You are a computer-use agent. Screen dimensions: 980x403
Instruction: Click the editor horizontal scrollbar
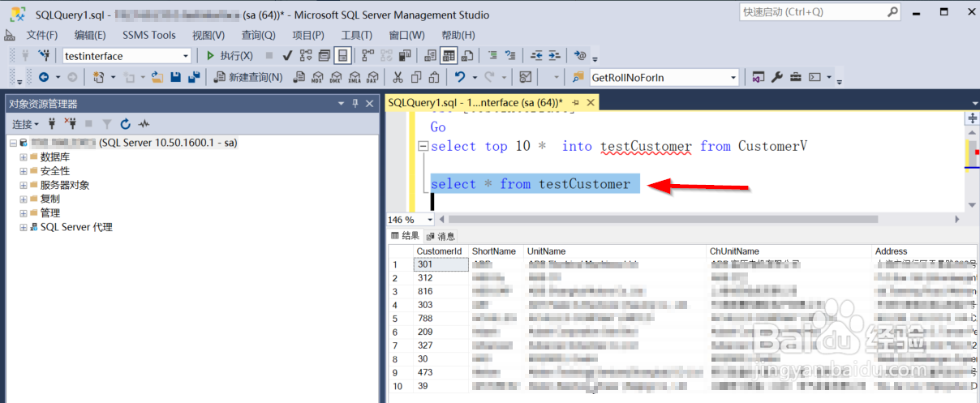coord(663,219)
